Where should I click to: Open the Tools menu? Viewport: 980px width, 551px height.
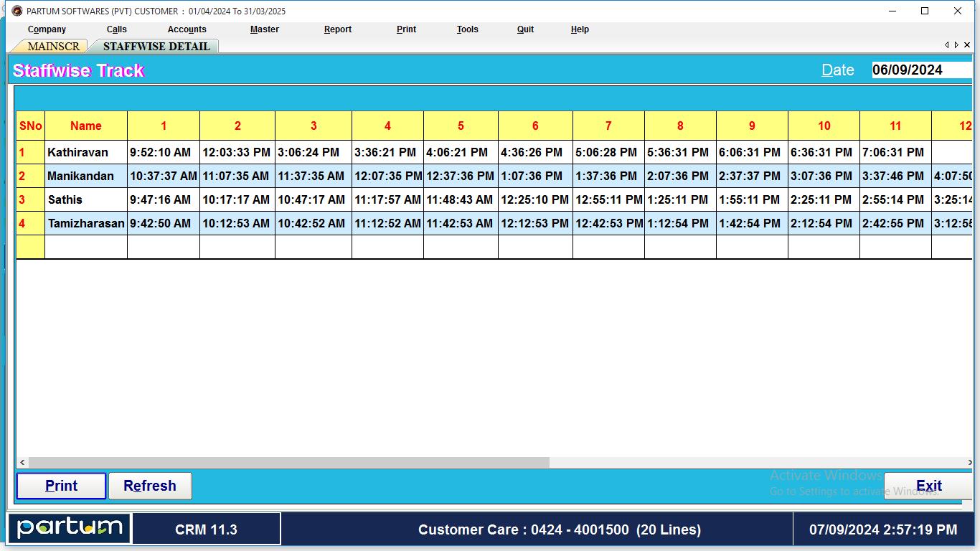pos(467,29)
